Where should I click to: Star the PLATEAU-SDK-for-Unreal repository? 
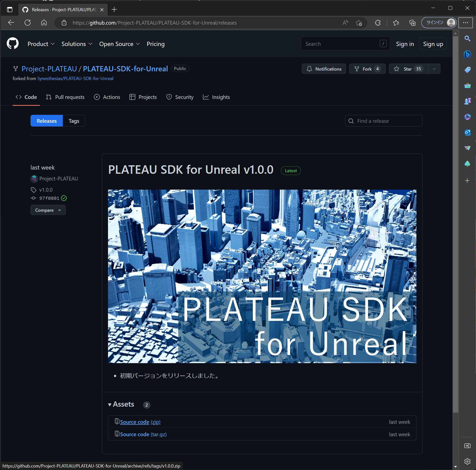pyautogui.click(x=407, y=69)
